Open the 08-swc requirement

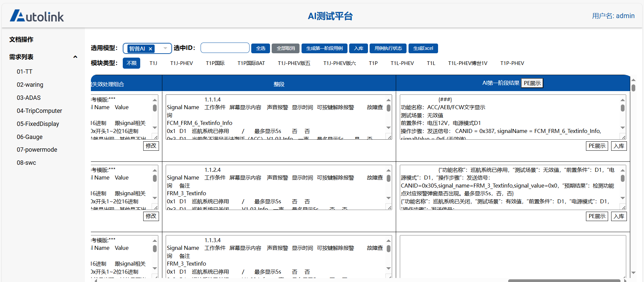pyautogui.click(x=26, y=163)
